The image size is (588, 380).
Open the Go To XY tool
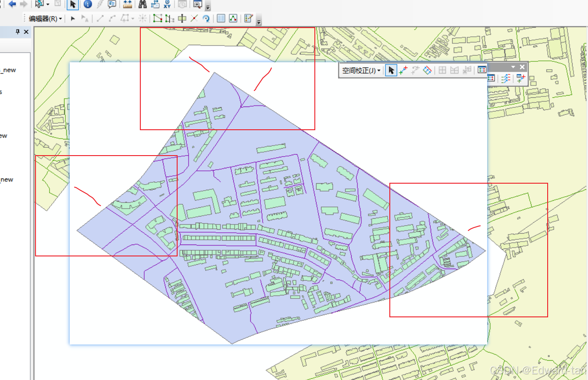(x=167, y=4)
